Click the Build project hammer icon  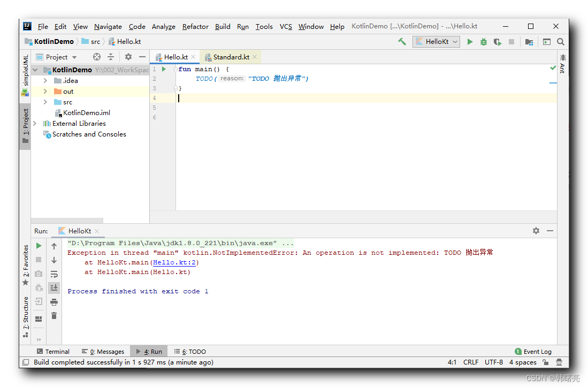(402, 42)
